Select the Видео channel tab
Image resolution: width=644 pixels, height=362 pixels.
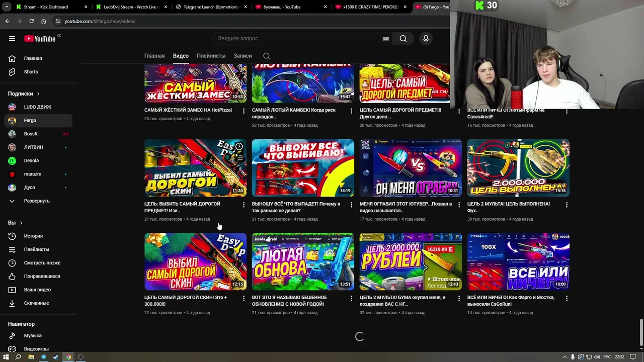181,56
